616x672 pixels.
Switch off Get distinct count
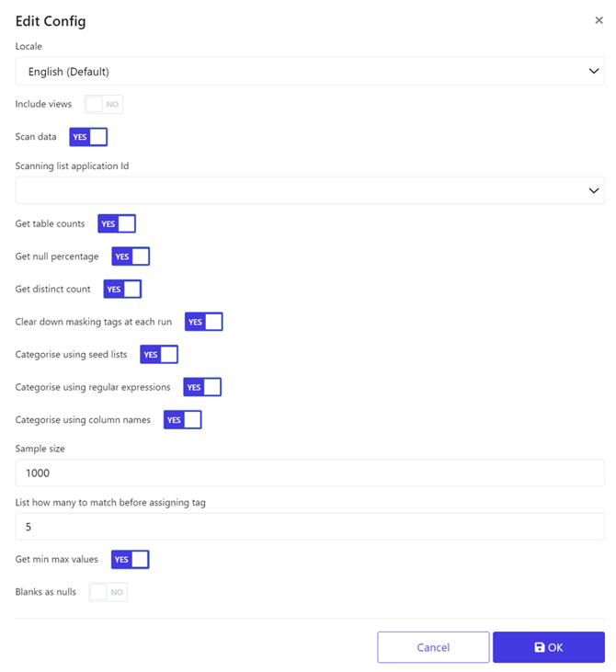tap(122, 289)
